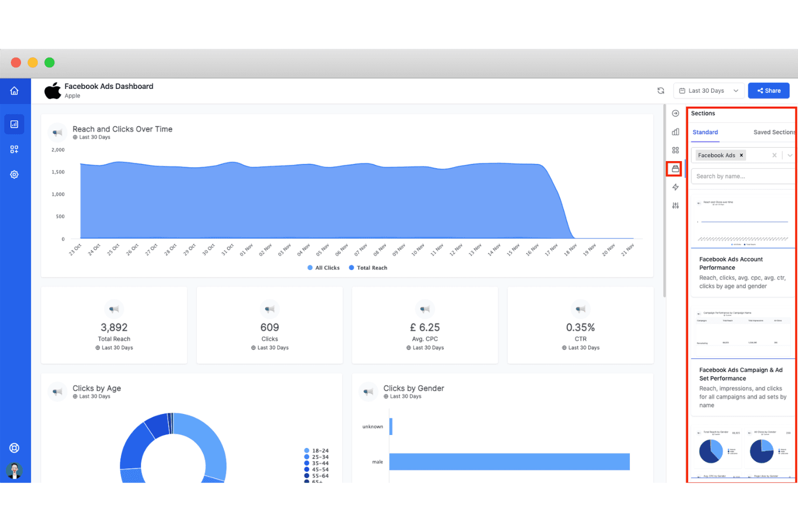Toggle the 18-24 age legend entry
This screenshot has width=798, height=532.
point(317,451)
